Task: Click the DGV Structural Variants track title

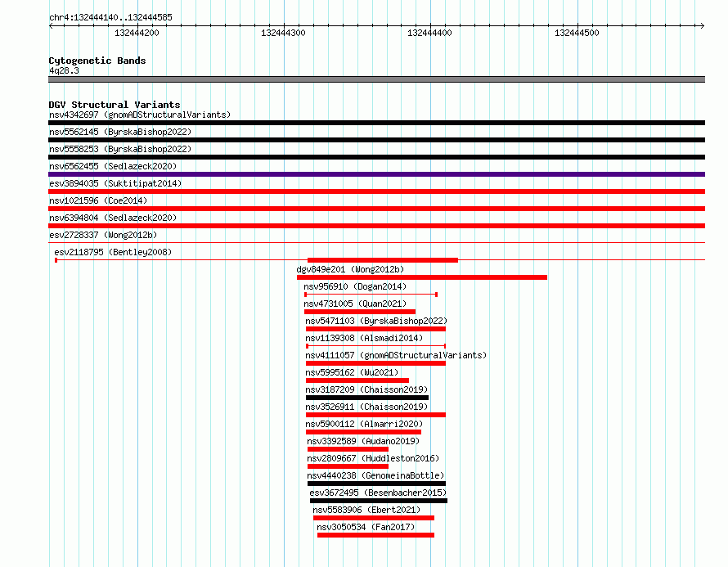Action: click(x=115, y=105)
